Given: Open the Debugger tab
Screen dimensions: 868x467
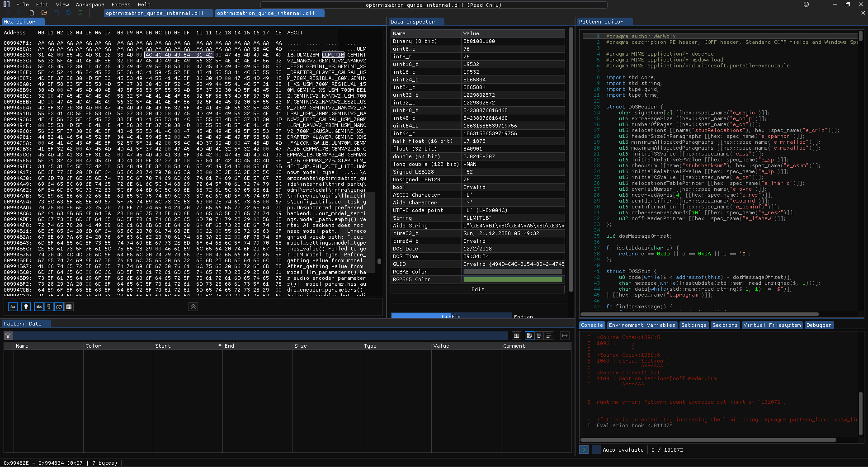Looking at the screenshot, I should click(819, 325).
